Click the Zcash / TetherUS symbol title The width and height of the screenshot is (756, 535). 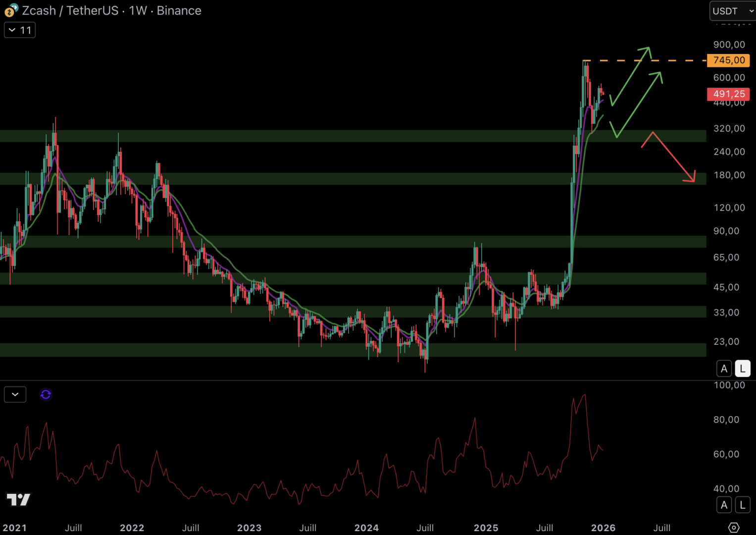(69, 10)
